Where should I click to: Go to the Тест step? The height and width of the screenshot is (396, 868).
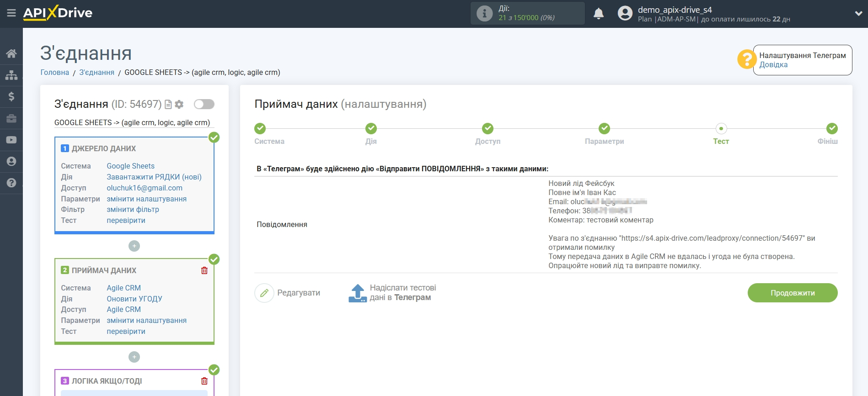click(x=721, y=128)
